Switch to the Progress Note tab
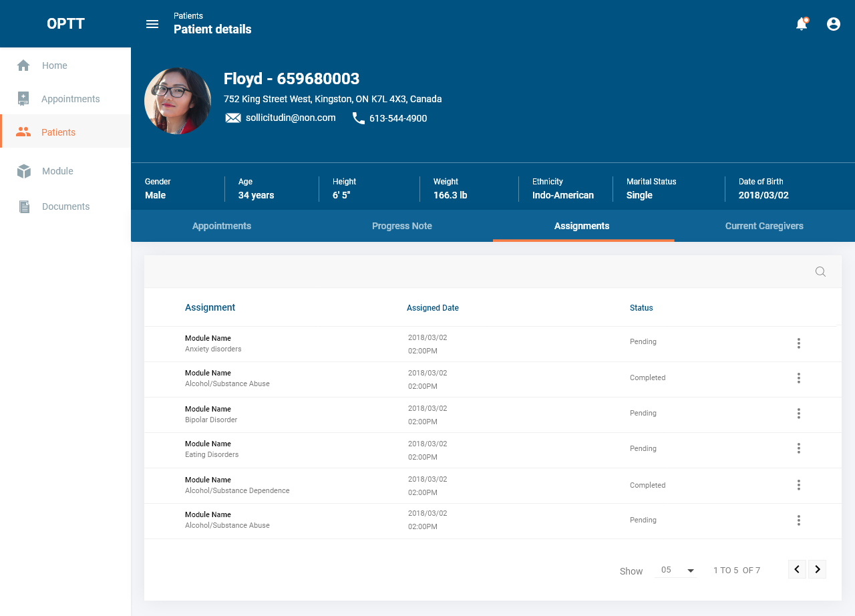855x616 pixels. [x=402, y=226]
